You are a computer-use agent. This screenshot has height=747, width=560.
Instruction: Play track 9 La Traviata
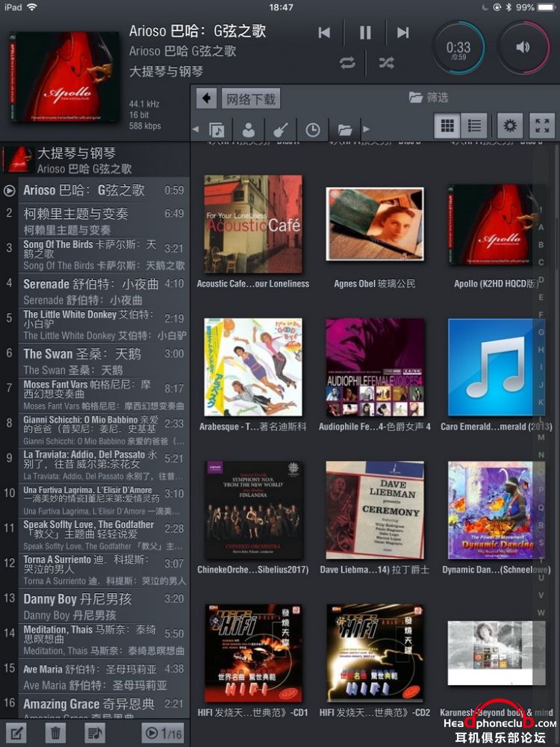click(94, 466)
